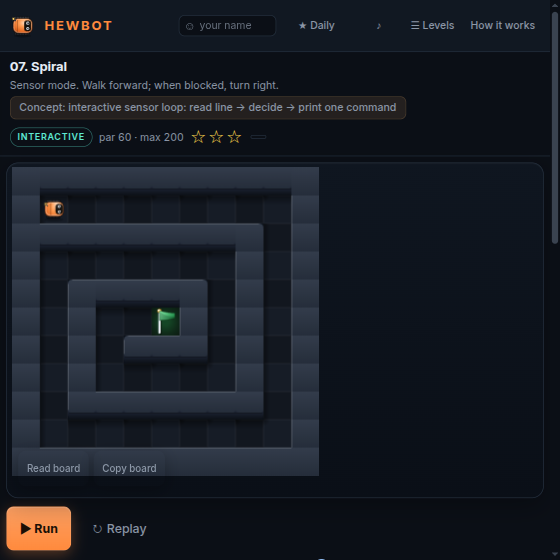Click the par 60 · max 200 text
560x560 pixels.
(x=141, y=137)
